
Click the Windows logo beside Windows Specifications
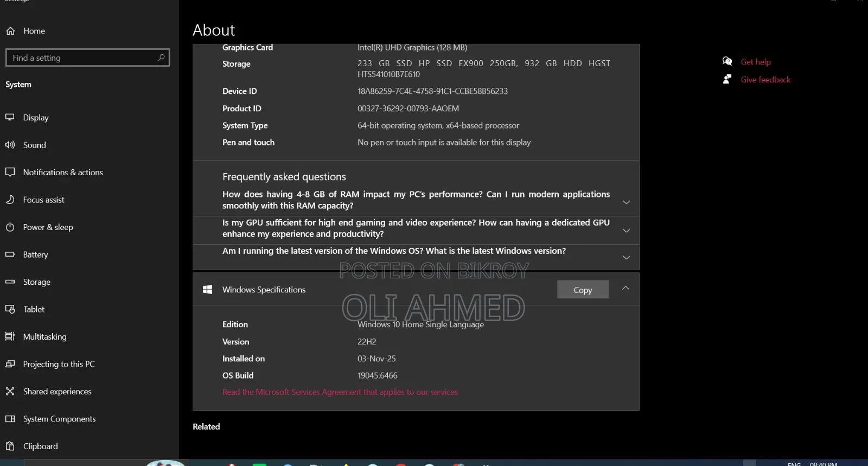[207, 290]
